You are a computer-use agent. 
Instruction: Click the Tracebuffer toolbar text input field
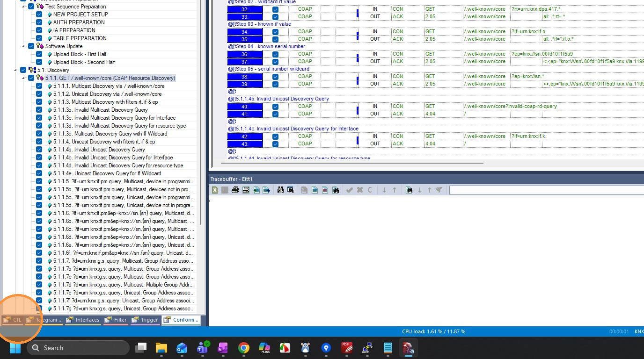click(547, 190)
